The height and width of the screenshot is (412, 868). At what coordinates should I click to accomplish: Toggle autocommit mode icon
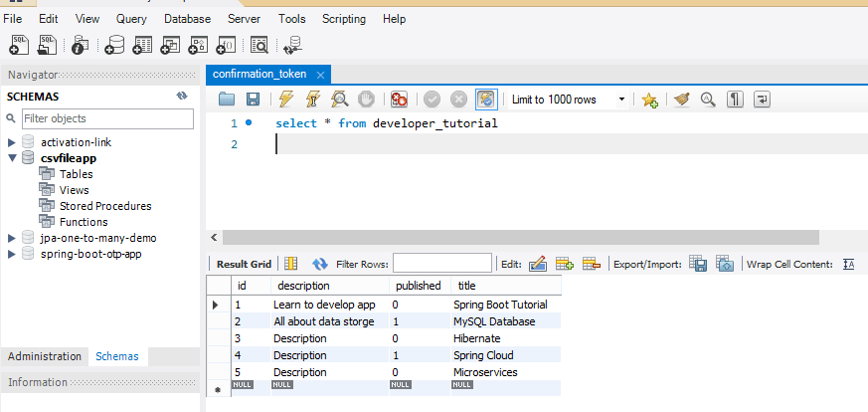[487, 100]
